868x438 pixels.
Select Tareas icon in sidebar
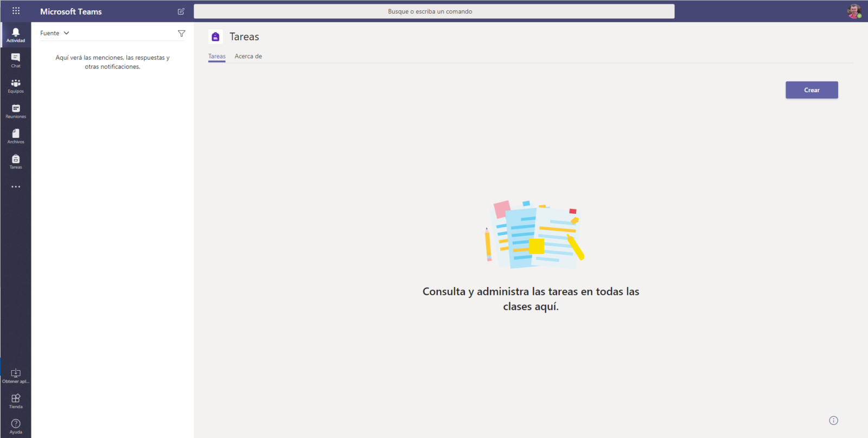pyautogui.click(x=16, y=161)
